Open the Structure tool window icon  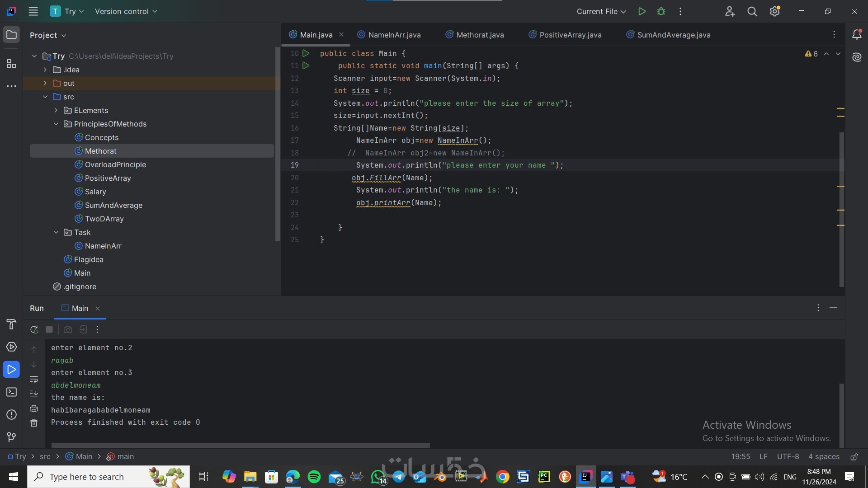click(11, 64)
